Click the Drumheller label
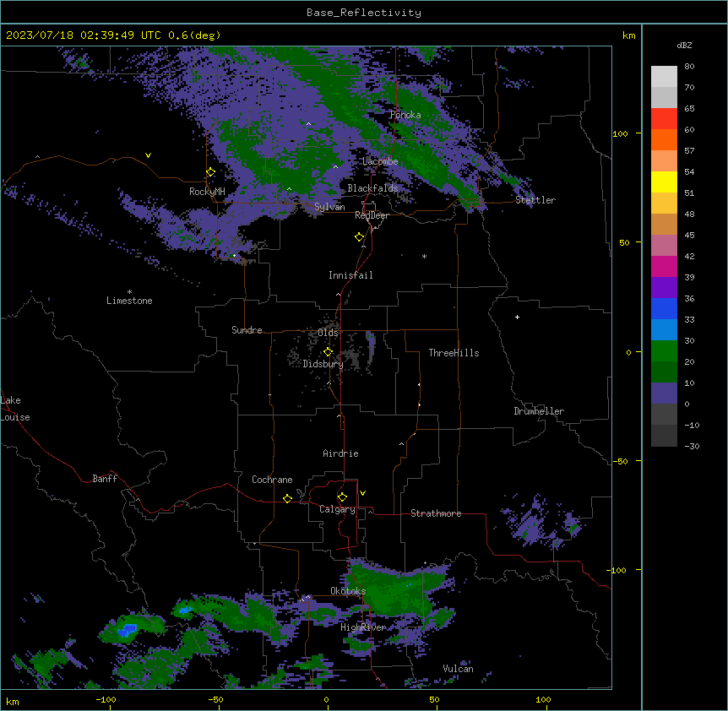Viewport: 728px width, 711px height. [539, 411]
